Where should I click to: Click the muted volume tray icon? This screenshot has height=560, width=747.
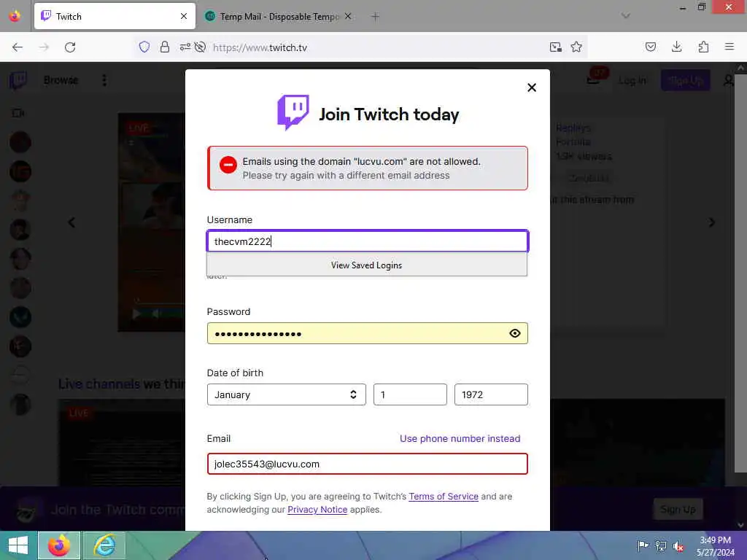(678, 547)
